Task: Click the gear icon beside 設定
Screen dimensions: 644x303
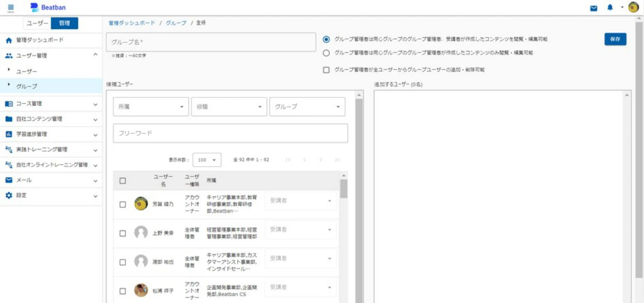Action: [x=9, y=195]
